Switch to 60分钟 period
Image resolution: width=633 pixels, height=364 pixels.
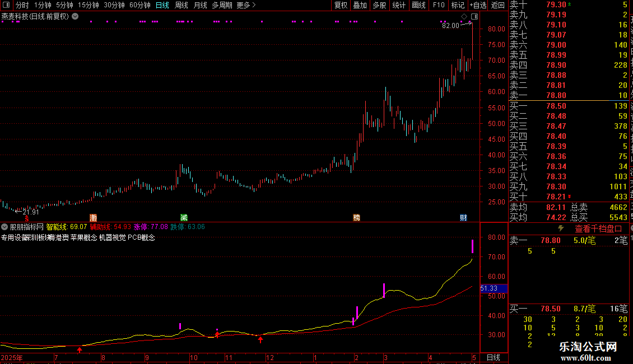pyautogui.click(x=139, y=5)
